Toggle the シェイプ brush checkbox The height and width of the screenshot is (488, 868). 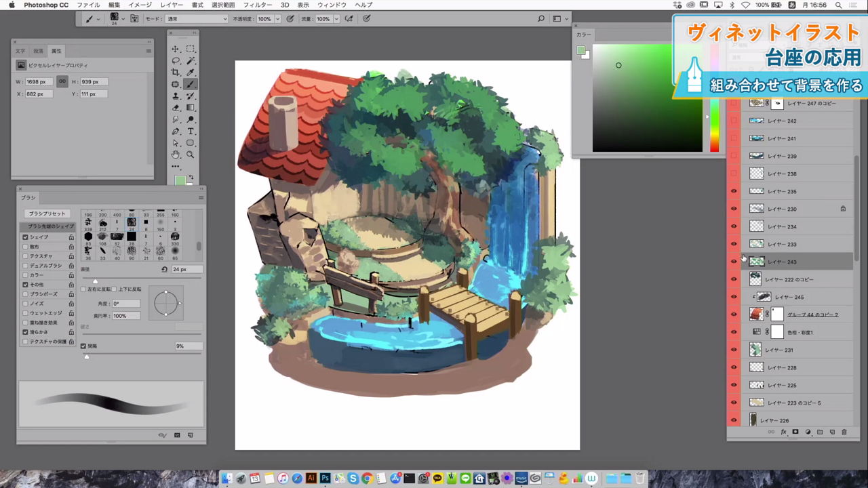(x=25, y=237)
